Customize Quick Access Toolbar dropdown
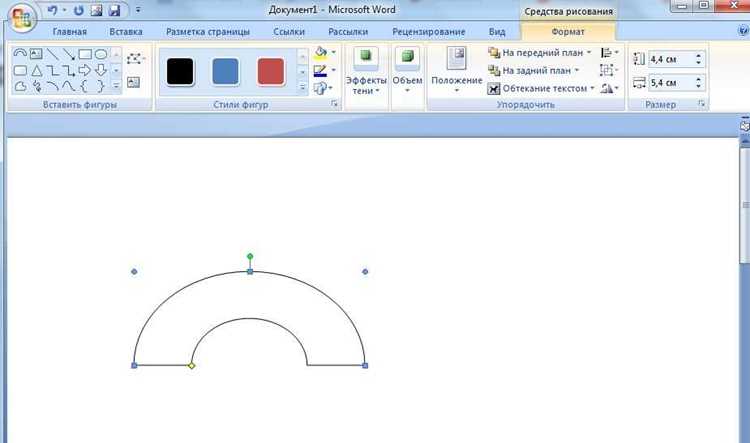This screenshot has height=443, width=750. 138,10
